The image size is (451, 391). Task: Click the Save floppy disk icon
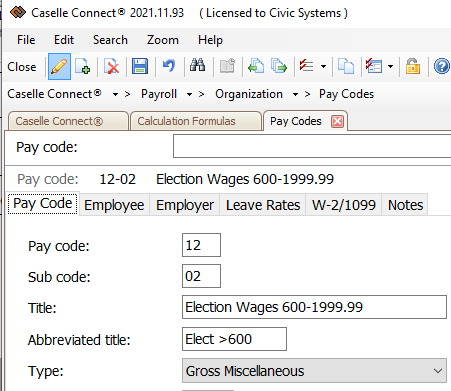pyautogui.click(x=140, y=66)
